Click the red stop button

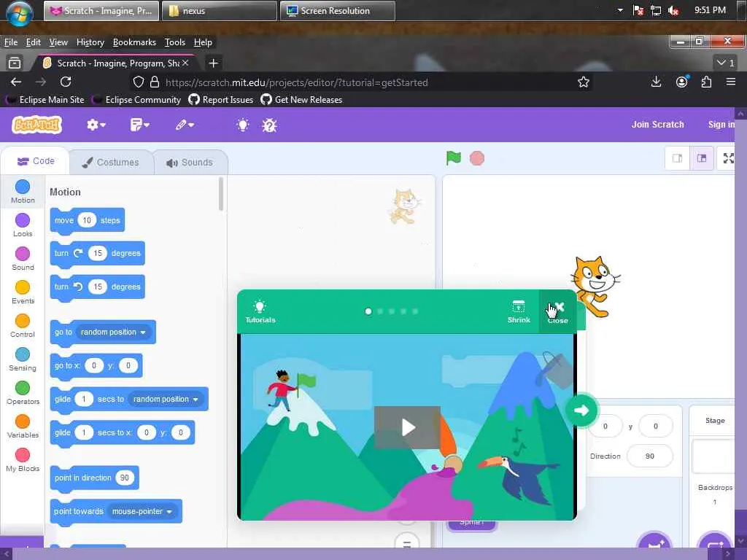[x=477, y=158]
